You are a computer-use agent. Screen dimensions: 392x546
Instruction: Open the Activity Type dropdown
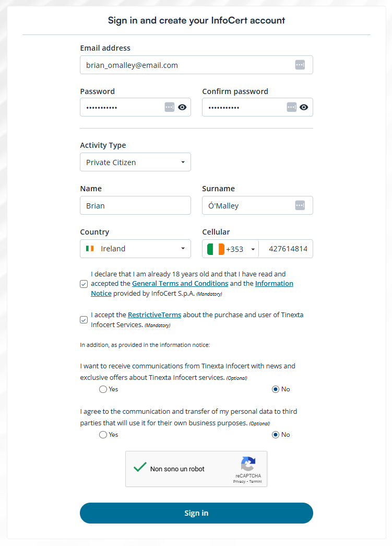coord(135,162)
